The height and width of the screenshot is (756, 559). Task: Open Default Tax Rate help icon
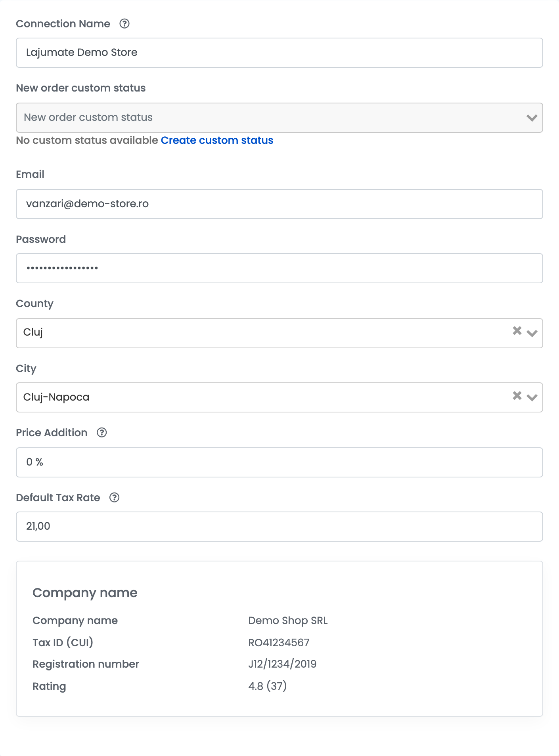(115, 498)
